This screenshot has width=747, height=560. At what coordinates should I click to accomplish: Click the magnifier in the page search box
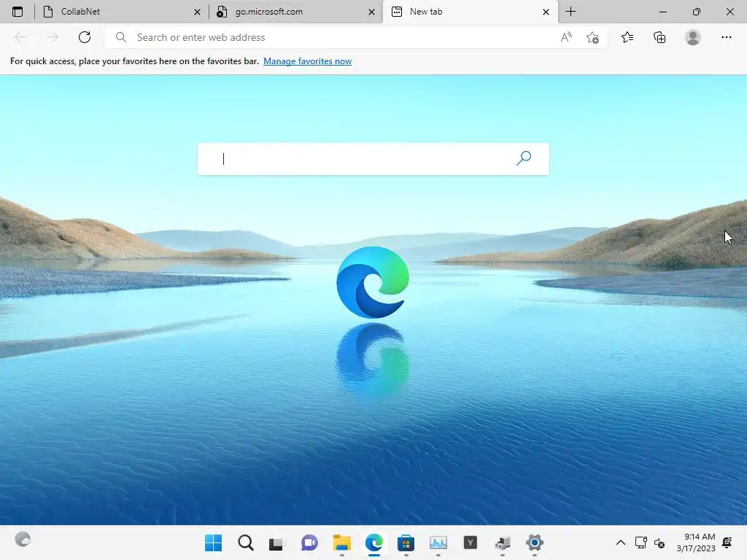coord(524,158)
